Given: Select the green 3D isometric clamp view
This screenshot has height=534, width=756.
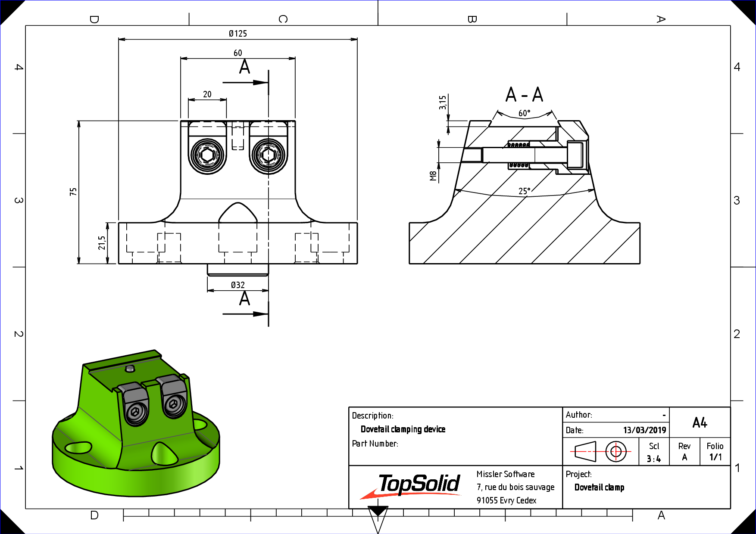Looking at the screenshot, I should click(136, 424).
